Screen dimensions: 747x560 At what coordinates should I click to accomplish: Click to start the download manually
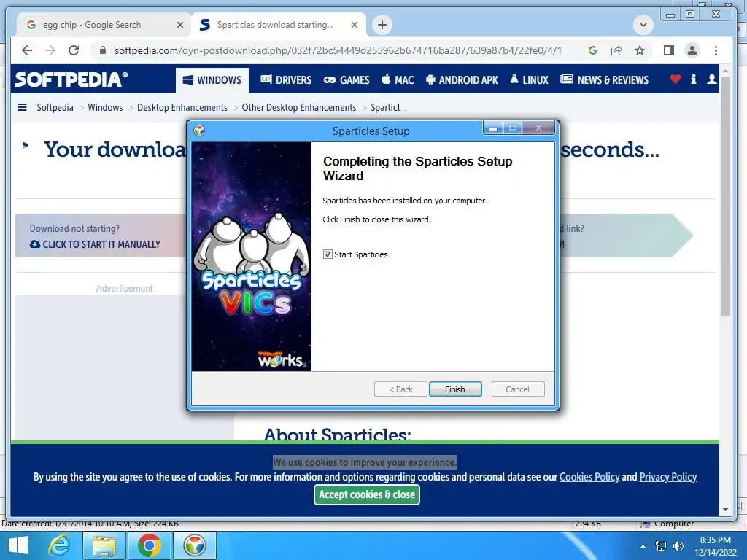[x=96, y=244]
